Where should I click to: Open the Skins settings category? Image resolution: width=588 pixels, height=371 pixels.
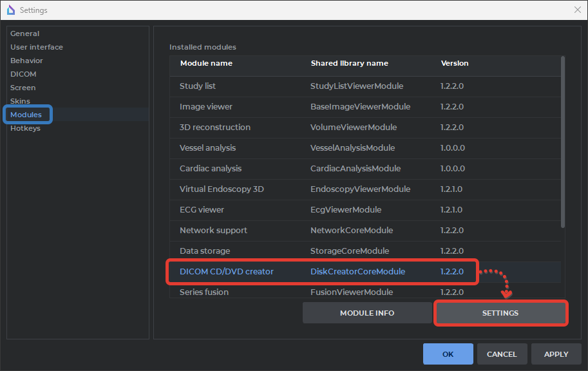tap(21, 101)
